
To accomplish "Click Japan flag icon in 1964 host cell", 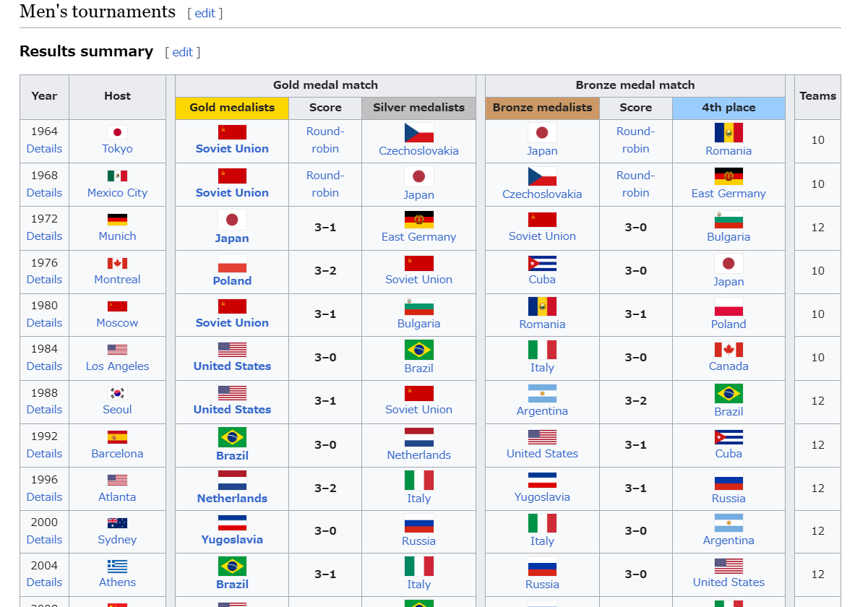I will coord(117,132).
